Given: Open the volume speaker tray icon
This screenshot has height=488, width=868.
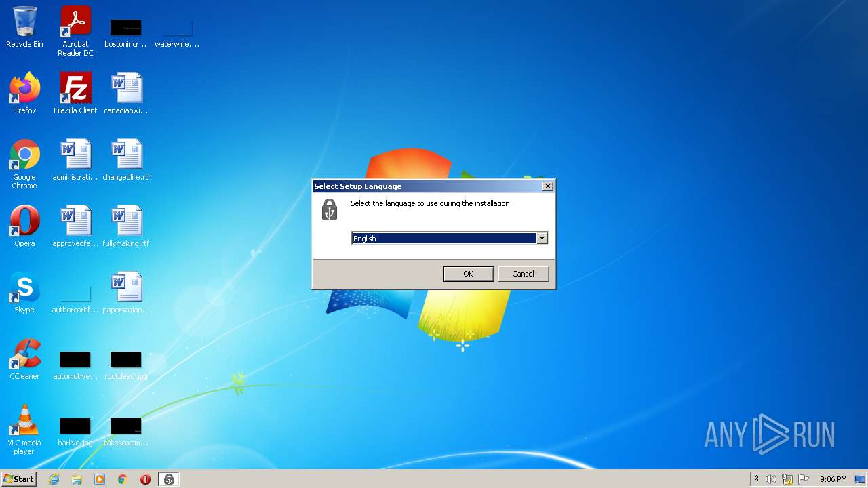Looking at the screenshot, I should (771, 479).
